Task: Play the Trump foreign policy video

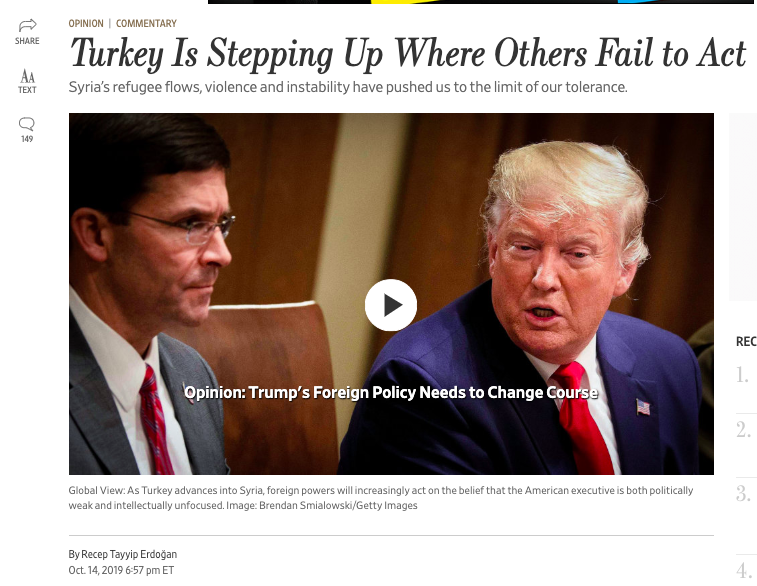Action: coord(391,305)
